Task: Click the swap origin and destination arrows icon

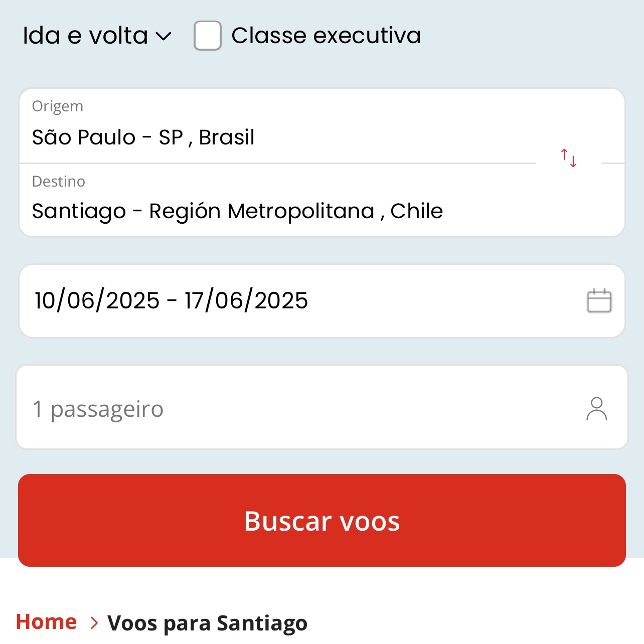Action: pos(567,157)
